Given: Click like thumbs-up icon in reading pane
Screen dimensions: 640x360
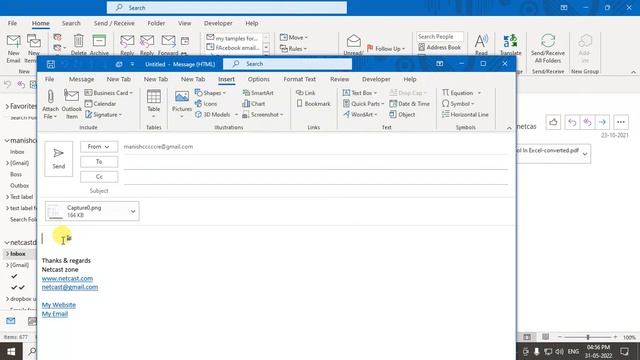Looking at the screenshot, I should [x=553, y=122].
